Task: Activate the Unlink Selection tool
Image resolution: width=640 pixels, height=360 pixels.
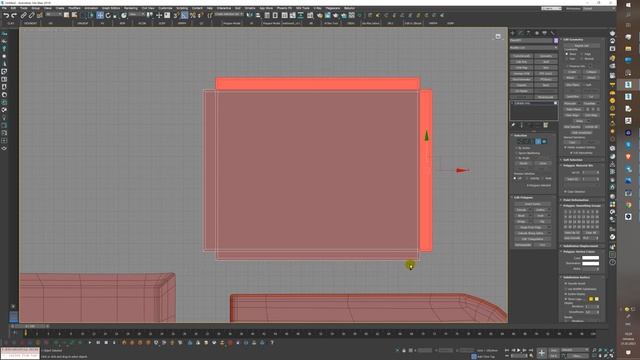Action: (31, 16)
